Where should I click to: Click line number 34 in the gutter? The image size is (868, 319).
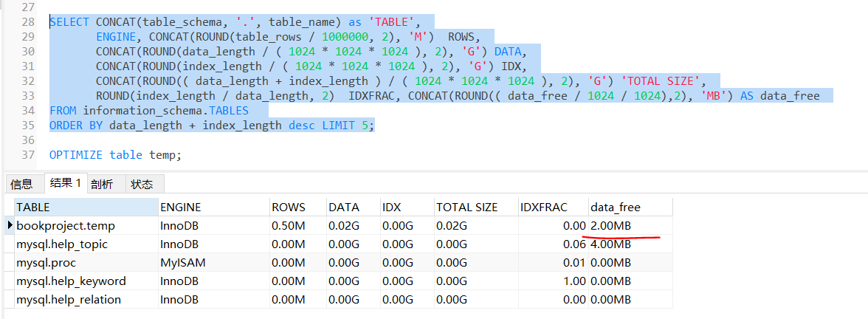tap(28, 111)
